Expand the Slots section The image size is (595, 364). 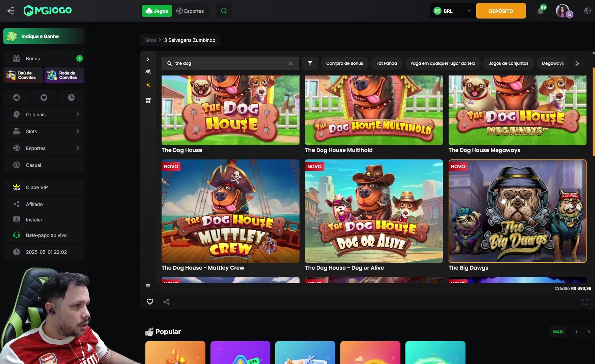(44, 131)
